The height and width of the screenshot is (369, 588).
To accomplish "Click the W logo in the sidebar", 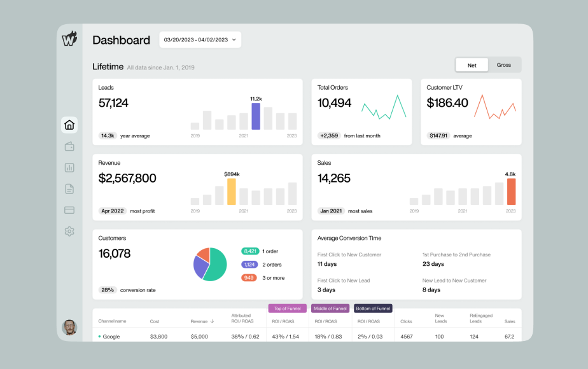I will click(69, 38).
